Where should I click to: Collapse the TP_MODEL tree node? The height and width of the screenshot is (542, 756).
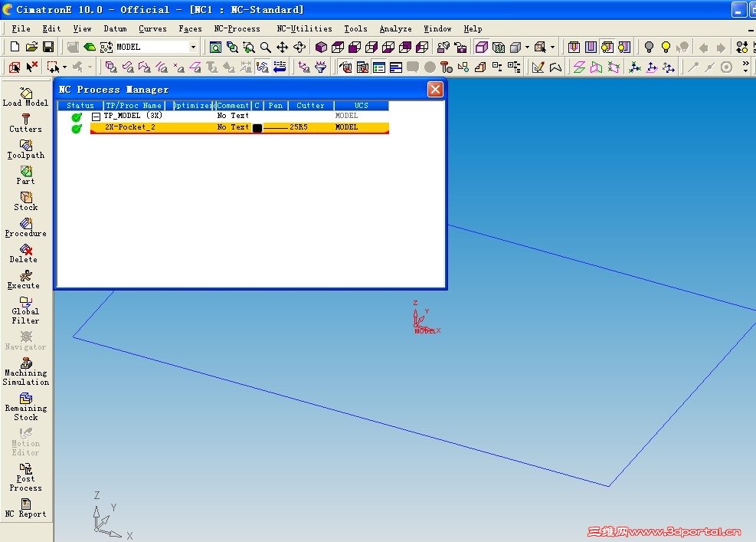96,117
